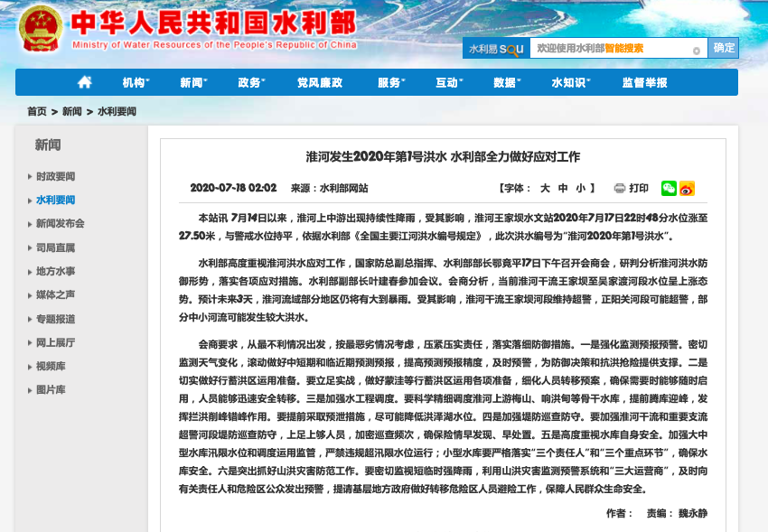
Task: Open 媒体之声 sidebar section
Action: [55, 294]
